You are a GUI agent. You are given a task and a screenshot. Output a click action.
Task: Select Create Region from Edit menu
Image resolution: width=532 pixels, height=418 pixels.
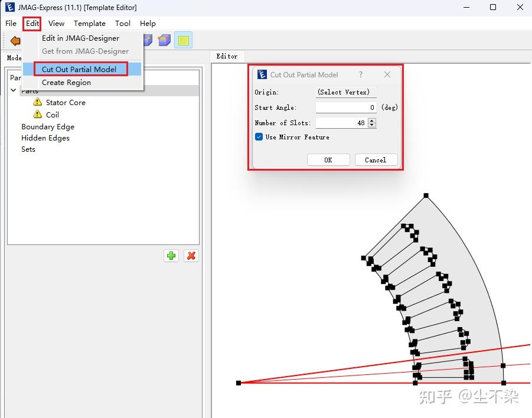(x=66, y=83)
